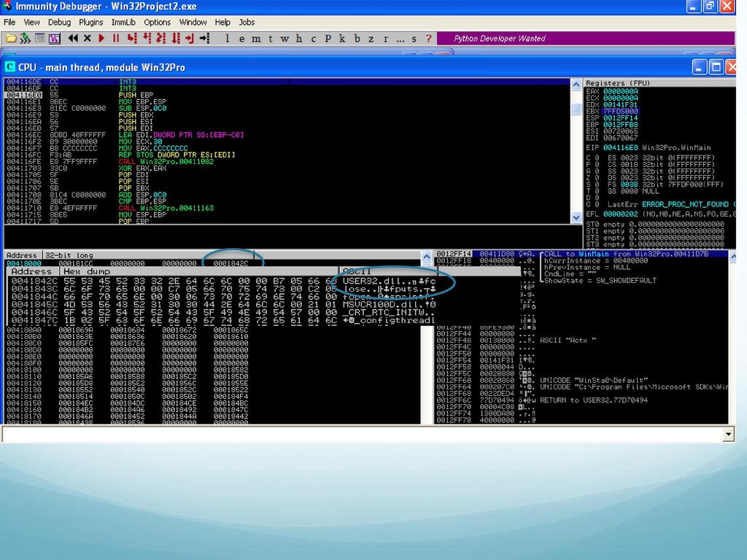This screenshot has width=747, height=560.
Task: Select dump row 0041842C containing USER32.dll
Action: [223, 281]
